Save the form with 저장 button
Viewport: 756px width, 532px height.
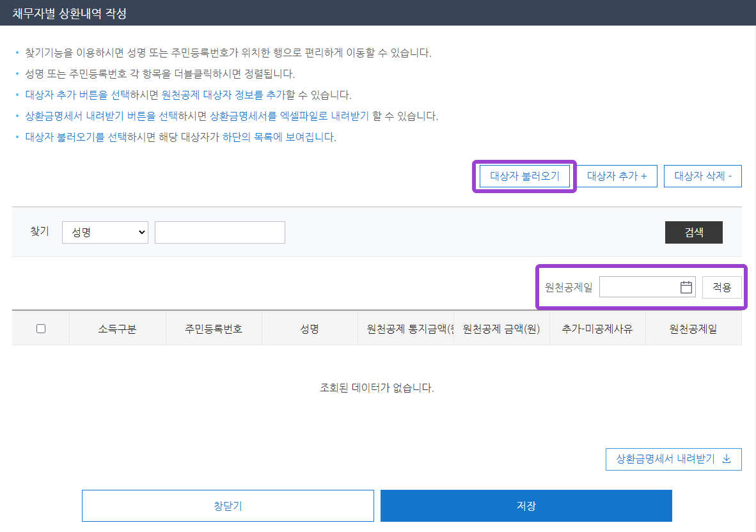(x=526, y=505)
